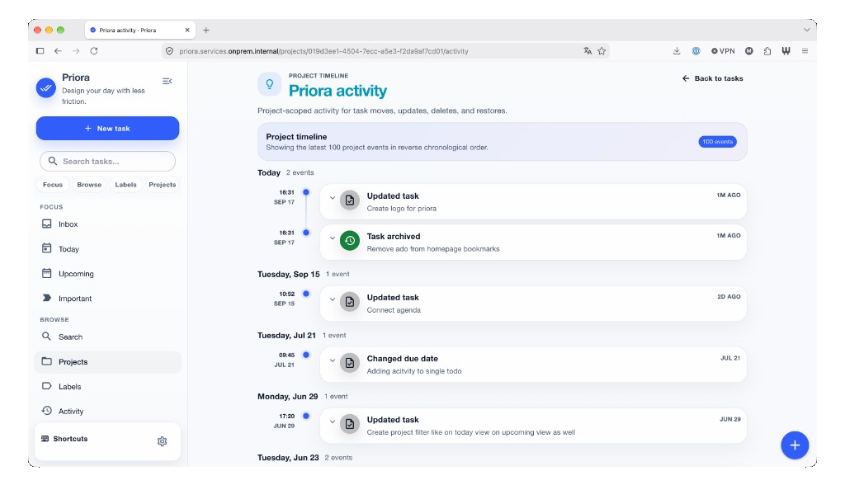
Task: Click the Back to tasks link
Action: coord(712,78)
